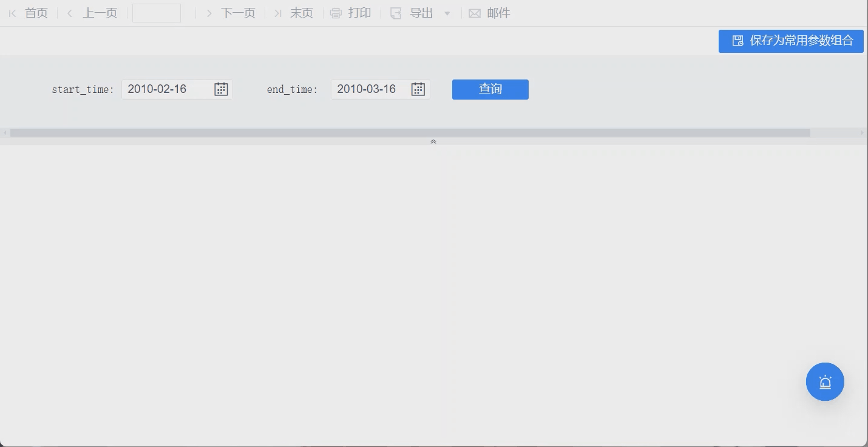Click the 保存为常用参数组合 button

[790, 41]
